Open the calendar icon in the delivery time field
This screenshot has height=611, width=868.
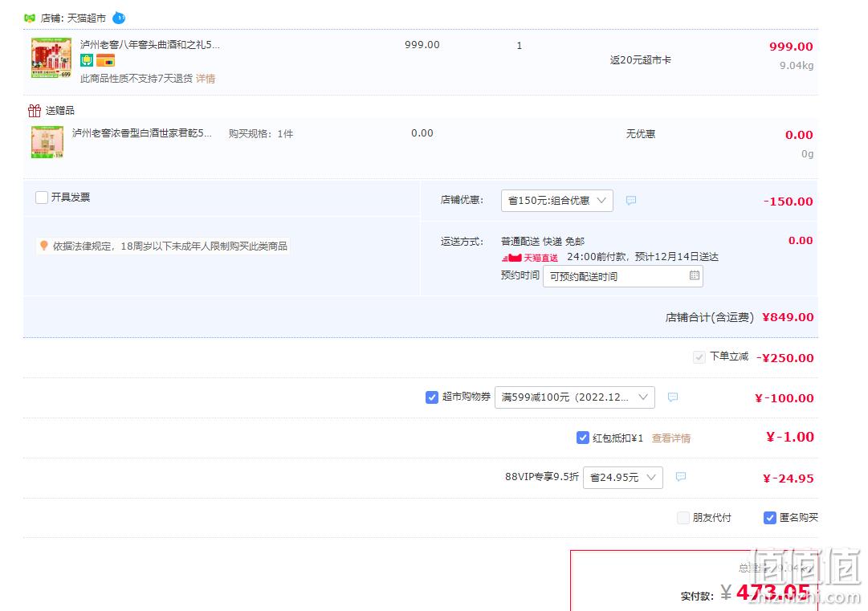tap(695, 275)
